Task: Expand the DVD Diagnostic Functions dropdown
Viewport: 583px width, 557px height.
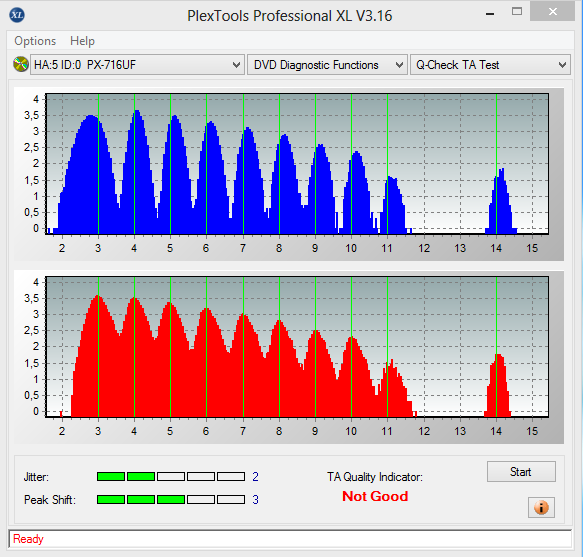Action: click(327, 65)
